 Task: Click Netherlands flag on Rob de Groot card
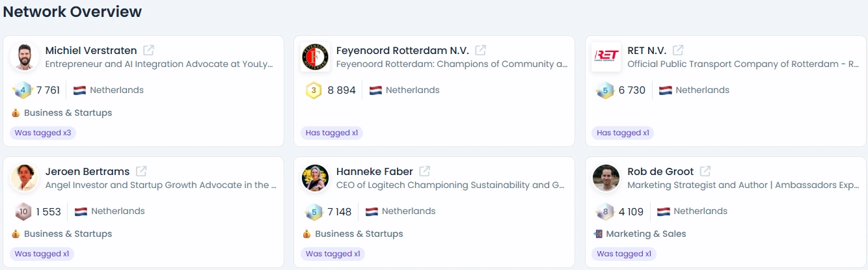(x=664, y=211)
